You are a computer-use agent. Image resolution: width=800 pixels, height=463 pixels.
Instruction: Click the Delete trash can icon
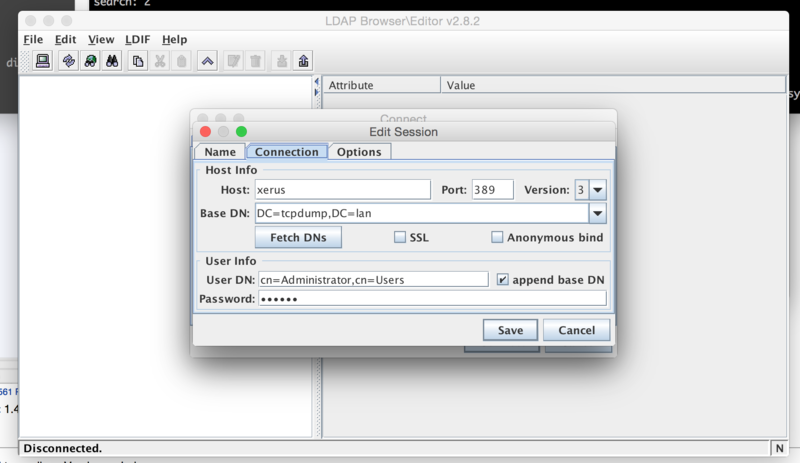pyautogui.click(x=256, y=61)
